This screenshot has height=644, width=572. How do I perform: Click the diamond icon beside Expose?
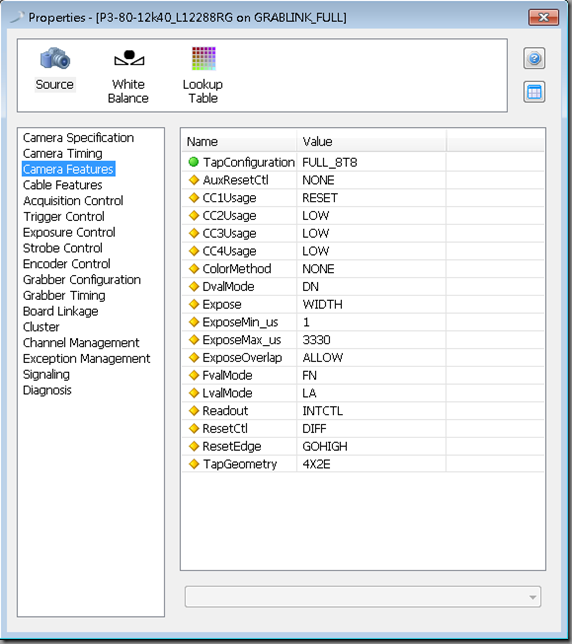194,304
